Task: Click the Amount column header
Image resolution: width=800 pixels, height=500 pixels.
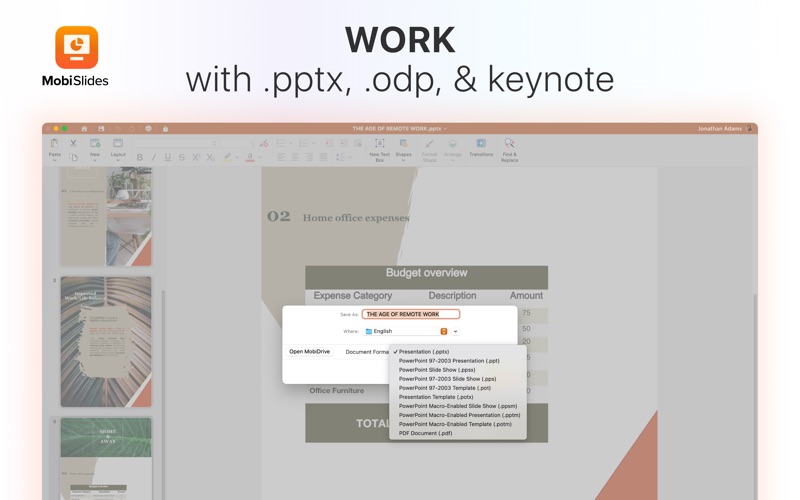Action: 526,295
